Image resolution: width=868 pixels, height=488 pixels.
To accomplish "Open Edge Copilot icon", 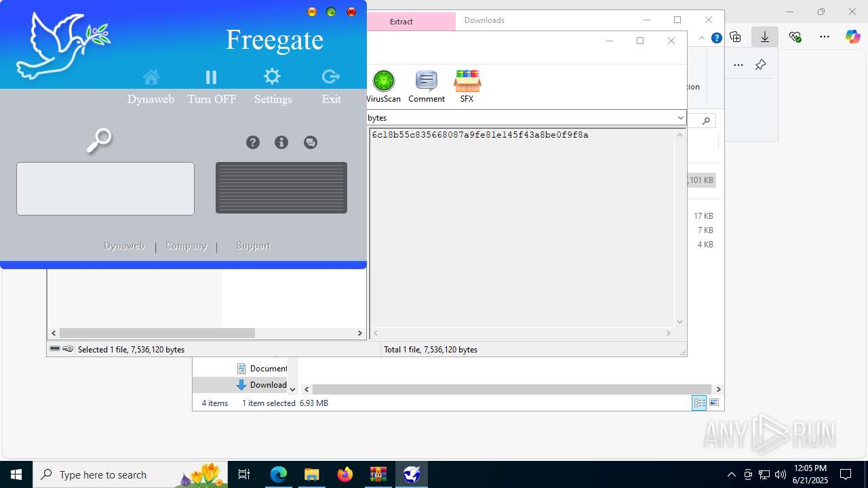I will coord(852,37).
